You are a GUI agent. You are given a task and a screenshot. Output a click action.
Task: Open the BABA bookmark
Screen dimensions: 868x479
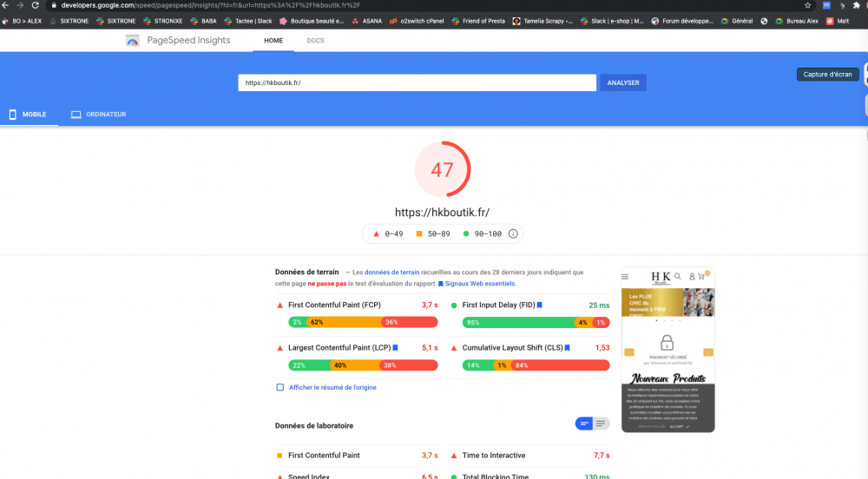(x=203, y=21)
